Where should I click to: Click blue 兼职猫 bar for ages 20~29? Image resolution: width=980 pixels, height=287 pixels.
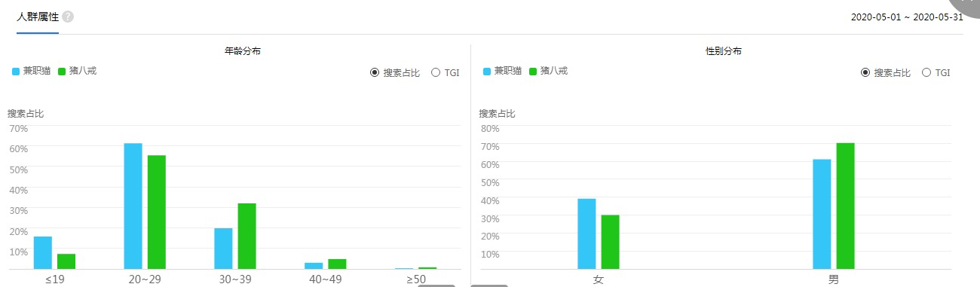133,206
